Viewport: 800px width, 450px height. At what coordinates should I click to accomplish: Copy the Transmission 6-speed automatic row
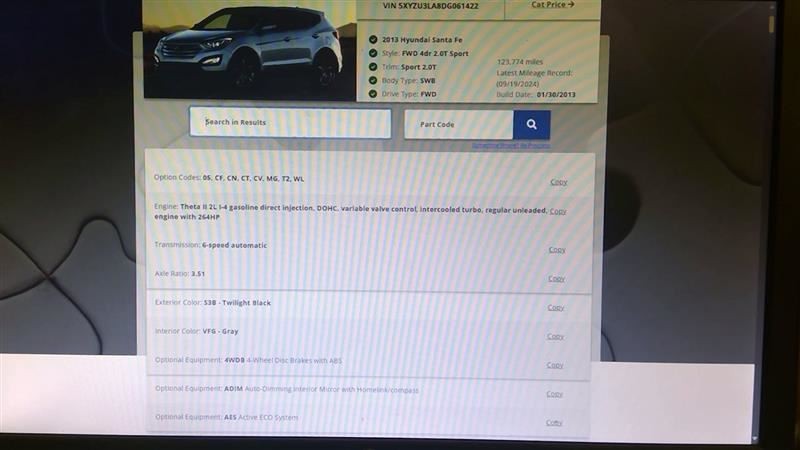[x=557, y=249]
